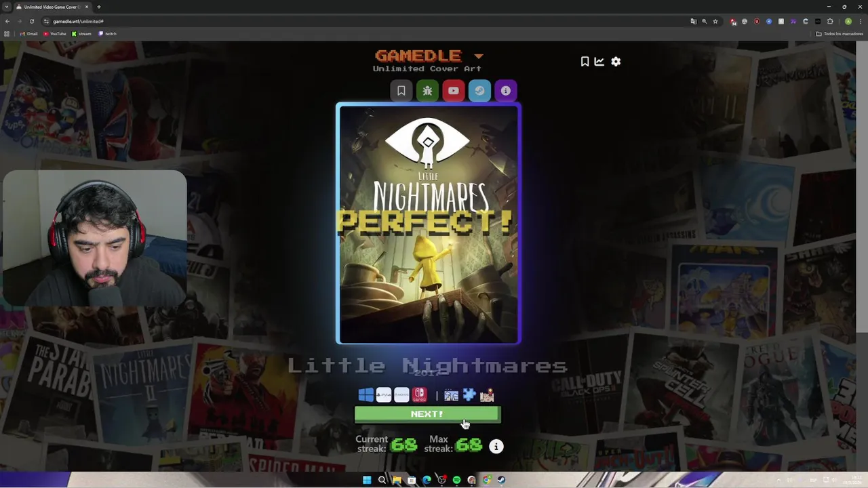This screenshot has width=868, height=488.
Task: Click the red shield extension icon
Action: 757,21
